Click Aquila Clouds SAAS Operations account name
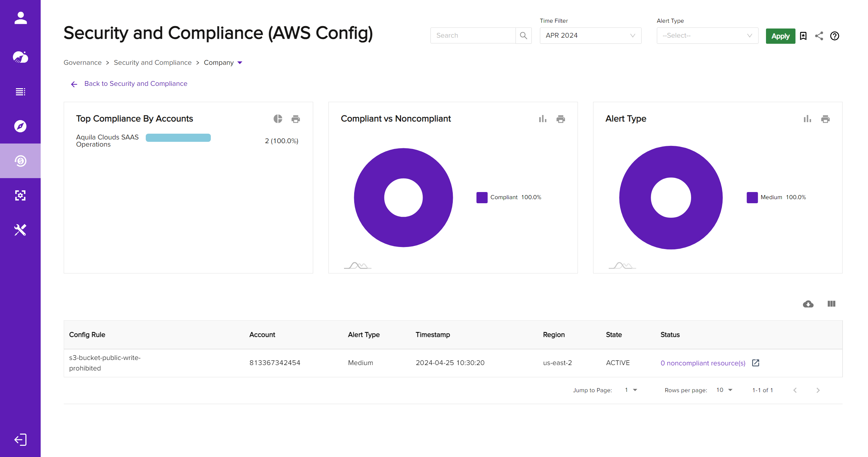Screen dimensions: 868x457 pos(107,141)
